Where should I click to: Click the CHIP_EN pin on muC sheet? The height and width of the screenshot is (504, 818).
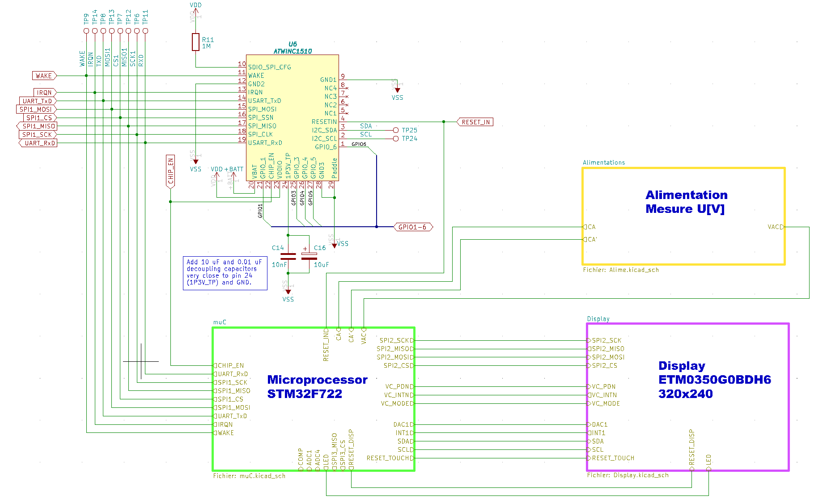click(229, 365)
